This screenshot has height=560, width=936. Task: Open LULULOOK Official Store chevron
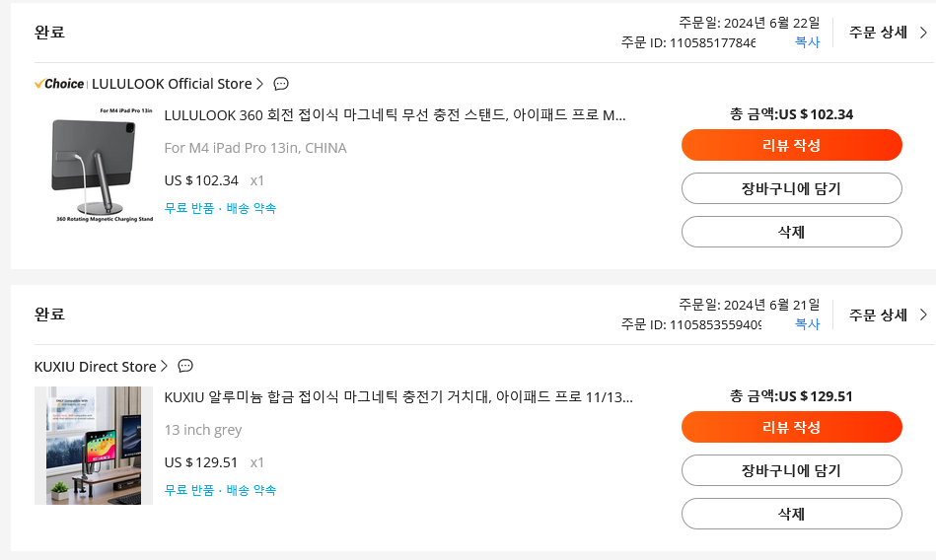tap(259, 84)
